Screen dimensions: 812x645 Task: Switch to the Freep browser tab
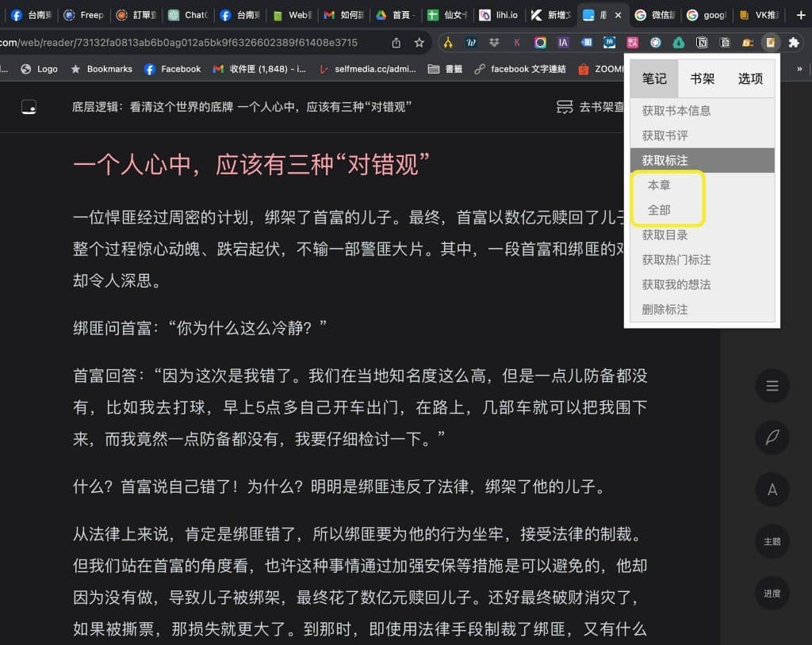tap(83, 15)
